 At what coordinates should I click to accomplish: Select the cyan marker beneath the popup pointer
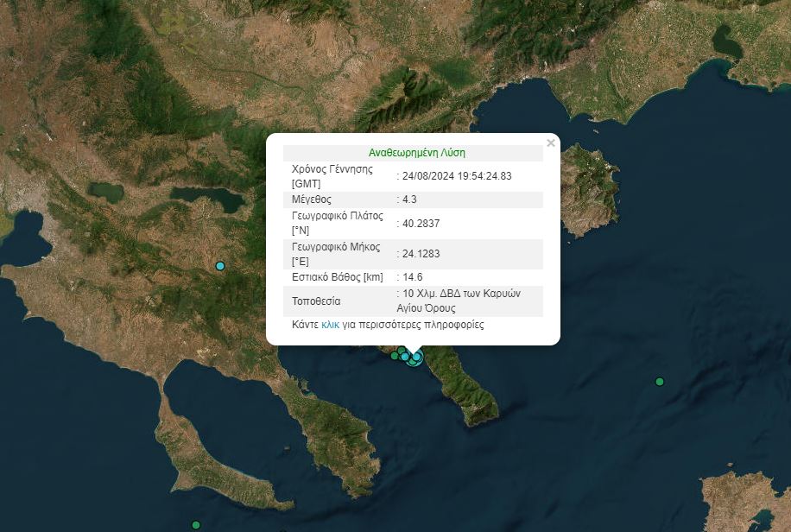tap(417, 357)
